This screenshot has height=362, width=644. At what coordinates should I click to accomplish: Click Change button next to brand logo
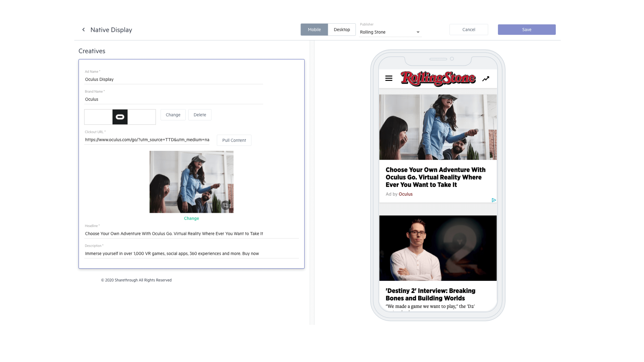173,115
